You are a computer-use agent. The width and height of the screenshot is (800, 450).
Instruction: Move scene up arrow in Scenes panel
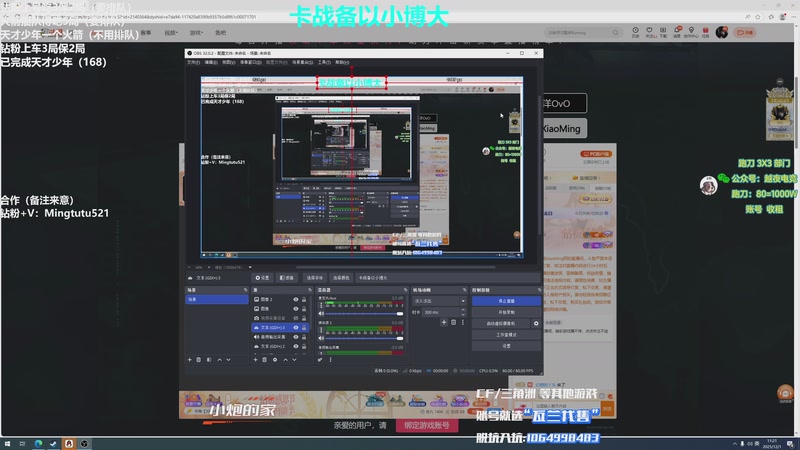[x=220, y=360]
